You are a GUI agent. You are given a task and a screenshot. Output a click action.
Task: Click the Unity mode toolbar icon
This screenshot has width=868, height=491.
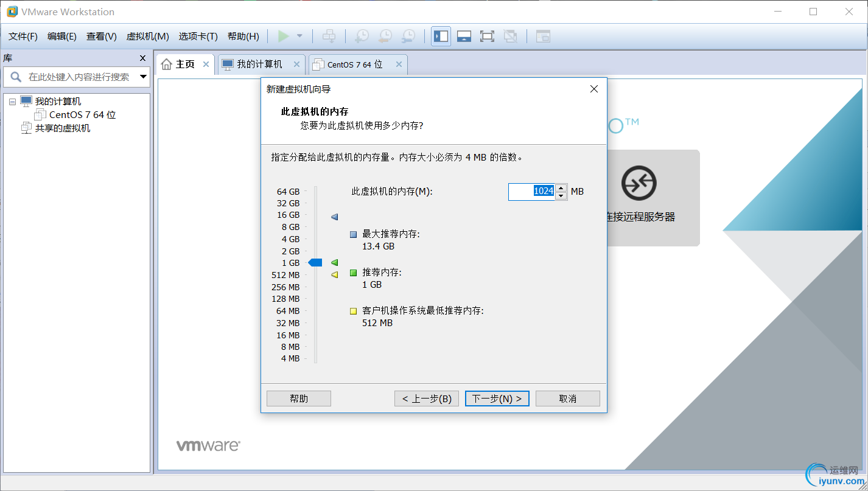511,37
